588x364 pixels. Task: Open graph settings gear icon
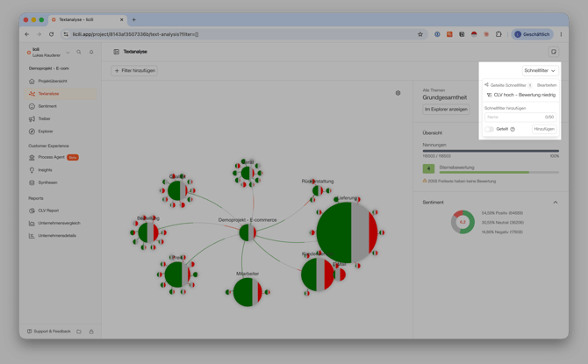[398, 93]
